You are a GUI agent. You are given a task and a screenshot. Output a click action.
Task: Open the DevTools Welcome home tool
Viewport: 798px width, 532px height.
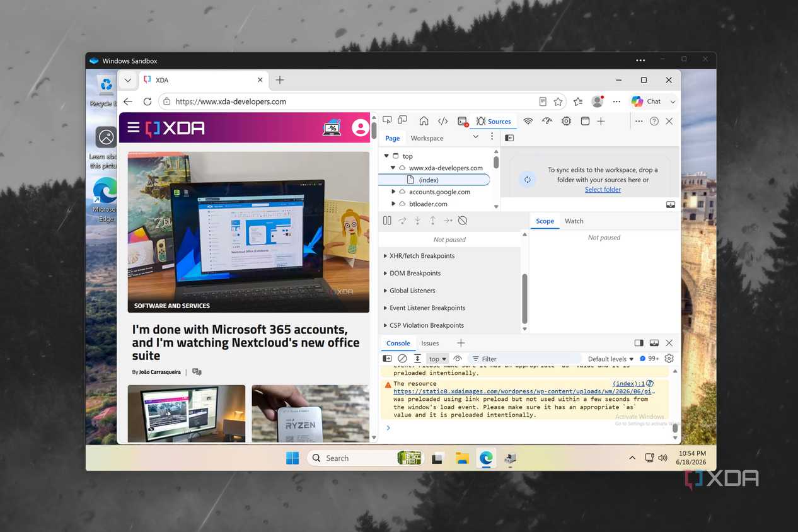click(424, 121)
